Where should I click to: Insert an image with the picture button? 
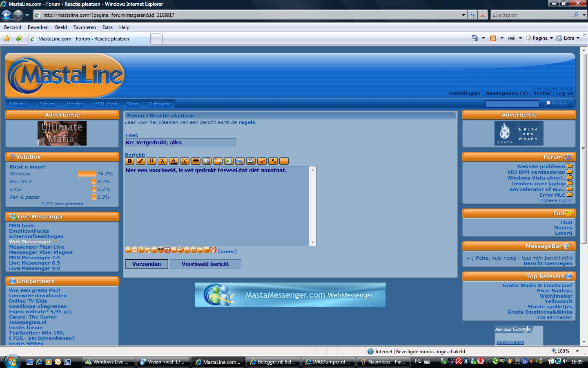click(x=207, y=161)
